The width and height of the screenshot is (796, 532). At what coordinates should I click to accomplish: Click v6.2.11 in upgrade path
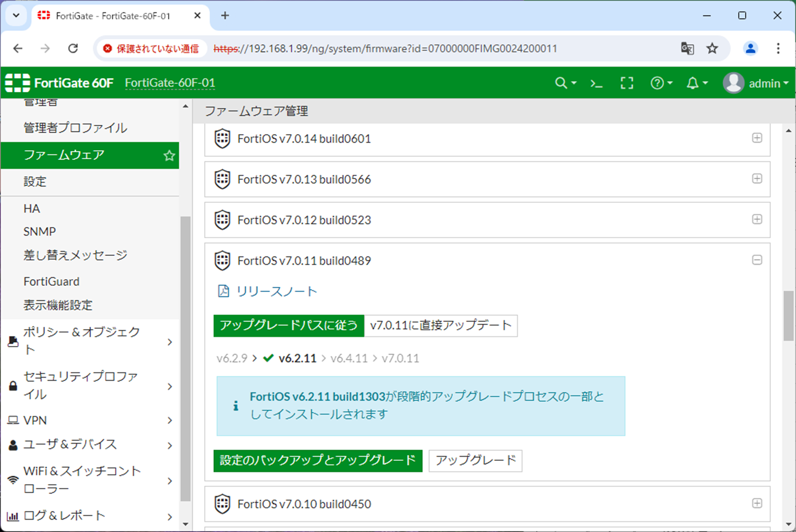(297, 359)
